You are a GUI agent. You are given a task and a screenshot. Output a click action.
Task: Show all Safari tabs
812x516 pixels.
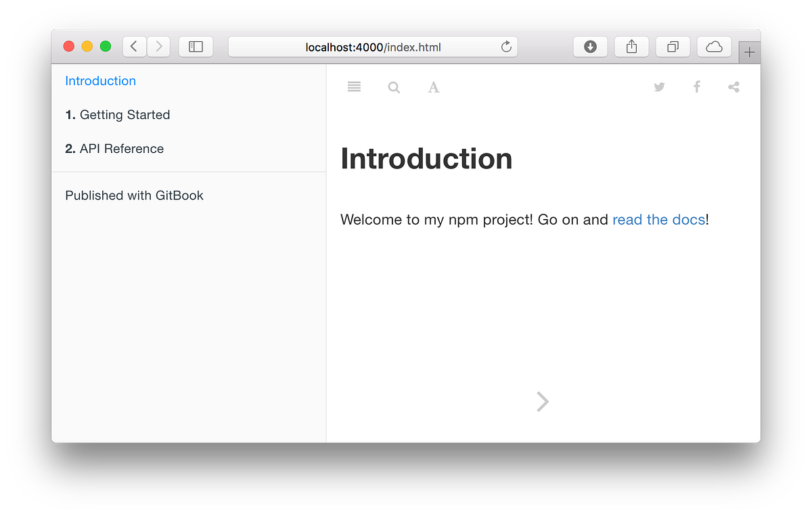(x=673, y=47)
